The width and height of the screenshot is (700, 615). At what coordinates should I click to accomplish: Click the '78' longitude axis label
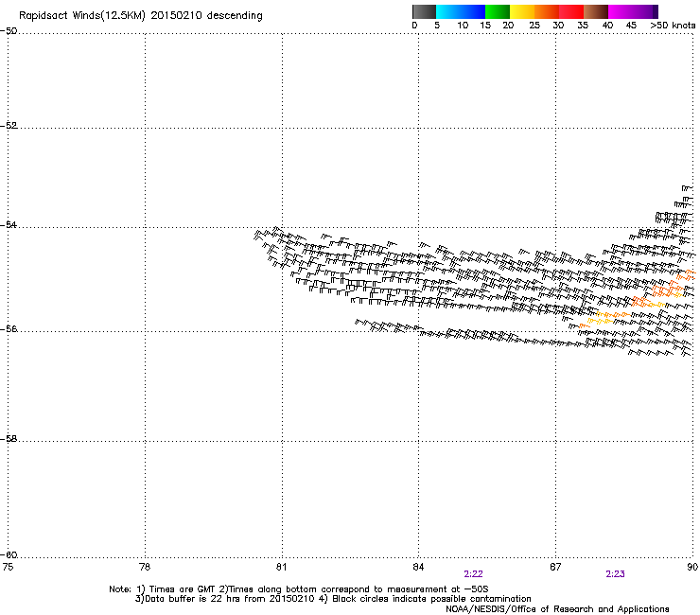(x=145, y=567)
